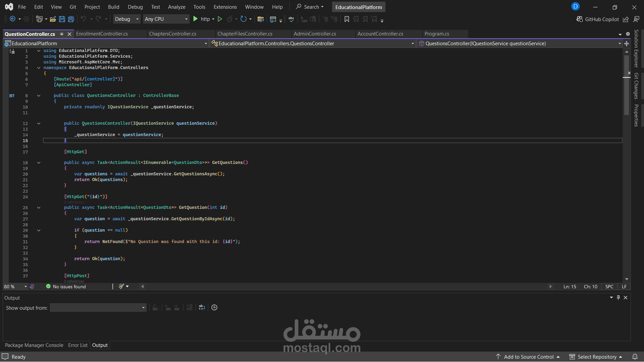This screenshot has width=644, height=362.
Task: Click the Save All toolbar icon
Action: [x=71, y=19]
